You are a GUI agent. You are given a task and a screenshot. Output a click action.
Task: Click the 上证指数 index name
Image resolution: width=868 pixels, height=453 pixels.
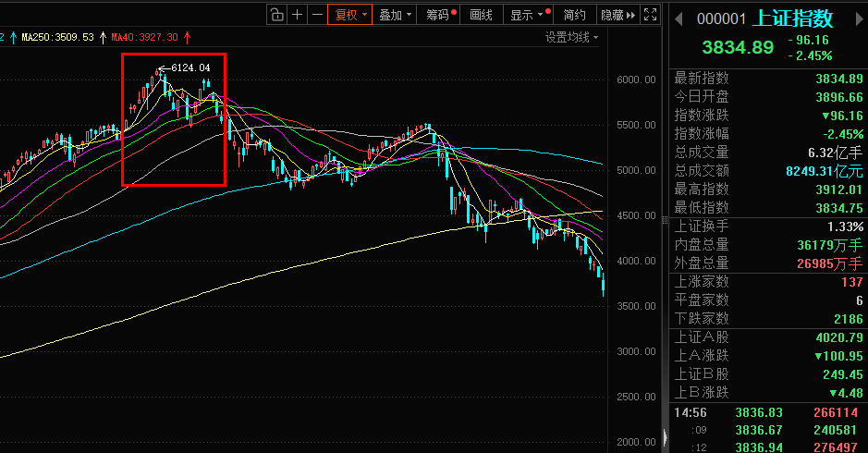(x=794, y=18)
